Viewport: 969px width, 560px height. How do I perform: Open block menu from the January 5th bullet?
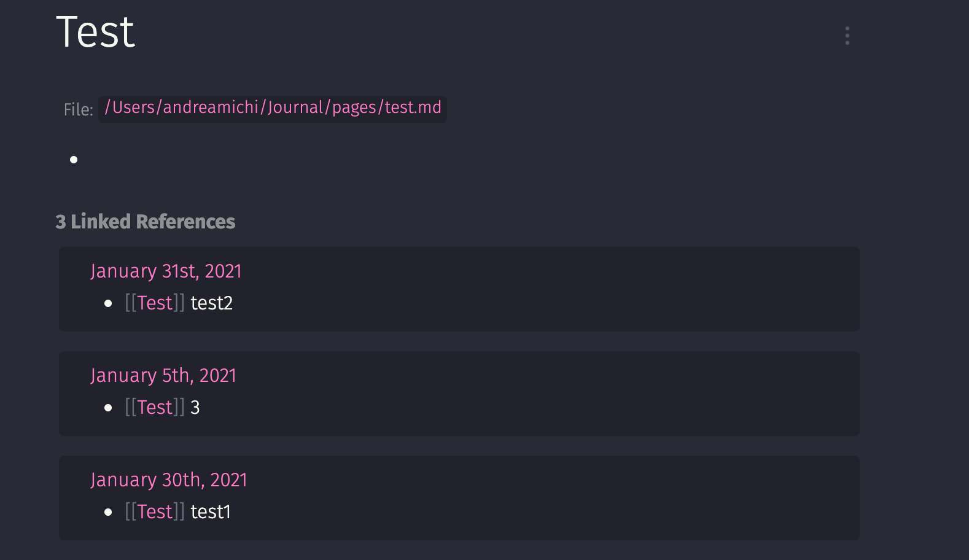click(x=109, y=407)
